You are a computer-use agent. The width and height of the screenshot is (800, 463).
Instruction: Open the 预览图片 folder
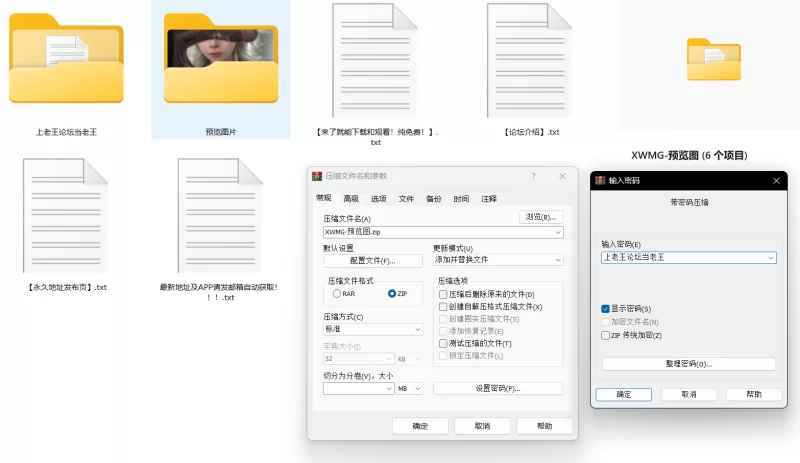click(221, 60)
